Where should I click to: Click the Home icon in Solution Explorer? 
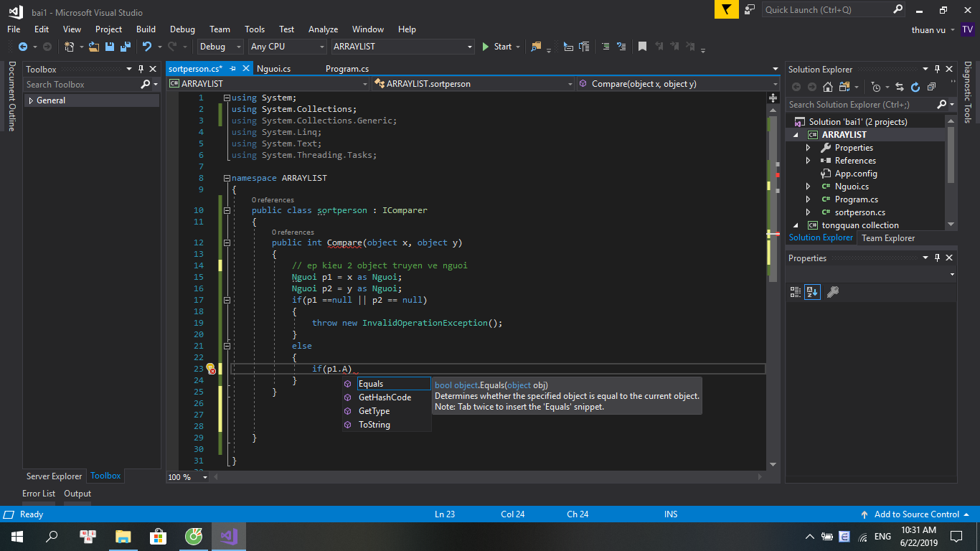pos(827,87)
